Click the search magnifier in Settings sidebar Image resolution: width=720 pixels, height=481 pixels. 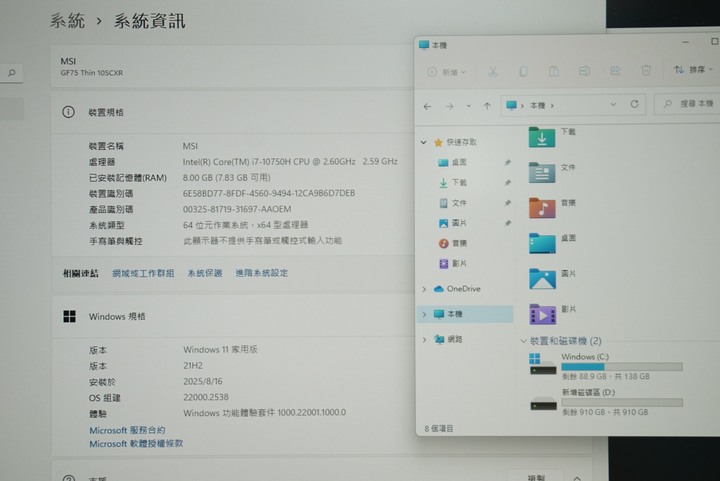coord(12,73)
